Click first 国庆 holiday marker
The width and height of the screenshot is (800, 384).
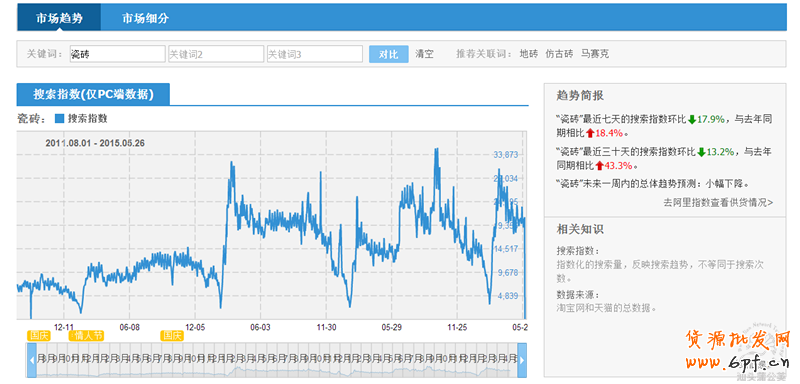click(x=39, y=336)
